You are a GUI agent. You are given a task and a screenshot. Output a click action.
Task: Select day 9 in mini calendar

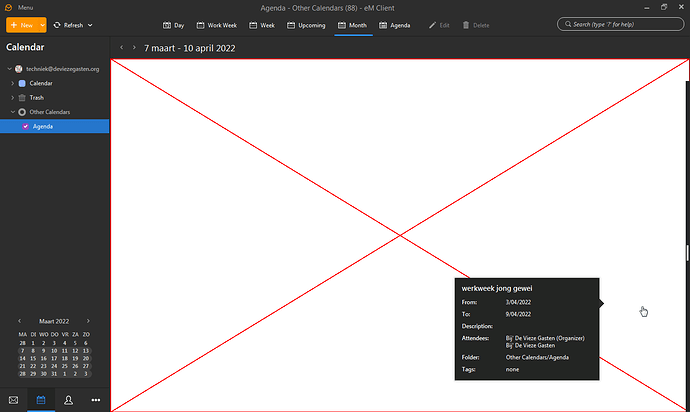(x=43, y=351)
